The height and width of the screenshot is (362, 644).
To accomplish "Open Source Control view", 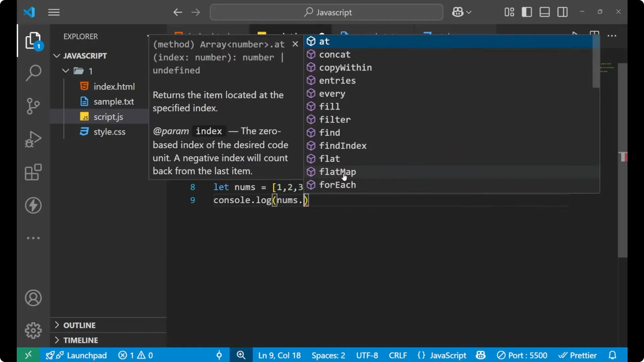I will (33, 106).
